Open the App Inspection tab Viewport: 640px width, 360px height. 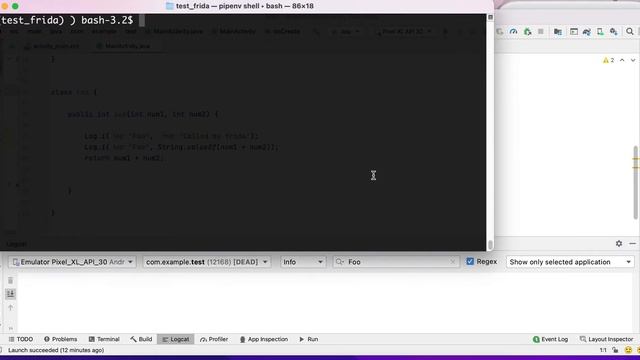tap(264, 339)
